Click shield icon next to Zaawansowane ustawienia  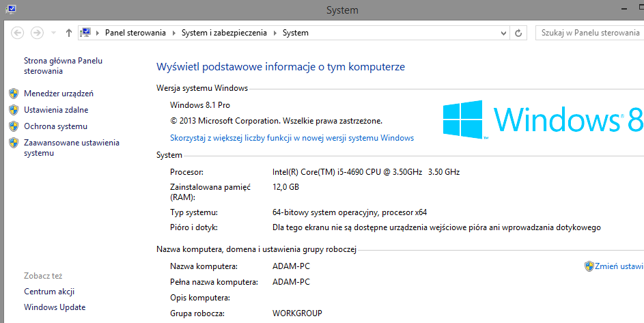tap(14, 143)
